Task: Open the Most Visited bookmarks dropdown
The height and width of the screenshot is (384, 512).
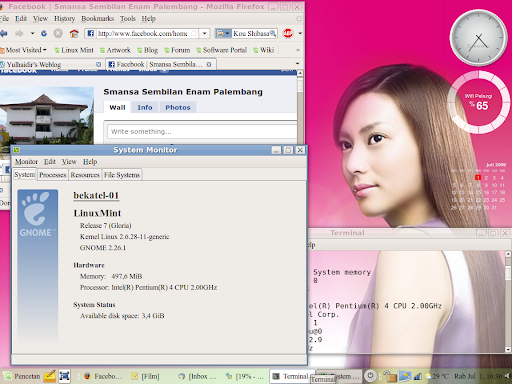Action: [23, 50]
